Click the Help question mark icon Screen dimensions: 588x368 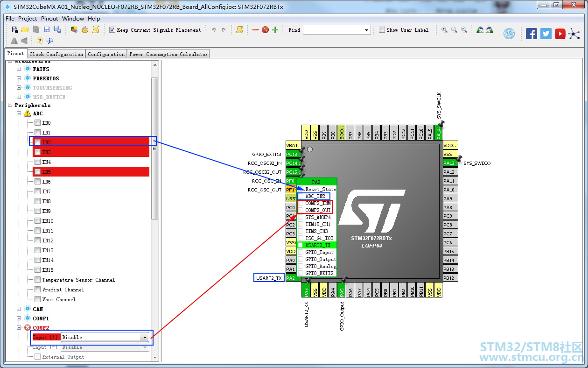(x=40, y=41)
